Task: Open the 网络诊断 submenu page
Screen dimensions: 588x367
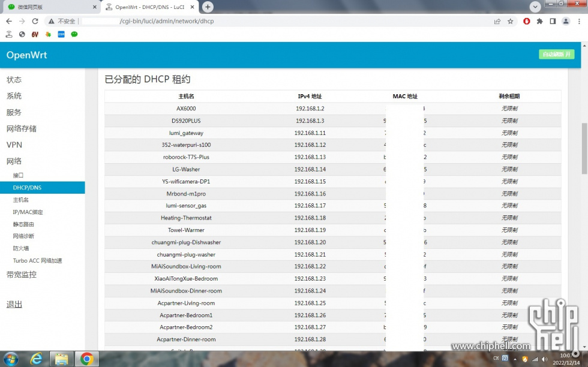Action: pyautogui.click(x=23, y=236)
